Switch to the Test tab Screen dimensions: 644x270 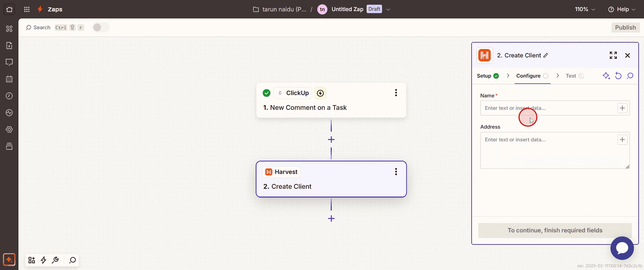575,76
